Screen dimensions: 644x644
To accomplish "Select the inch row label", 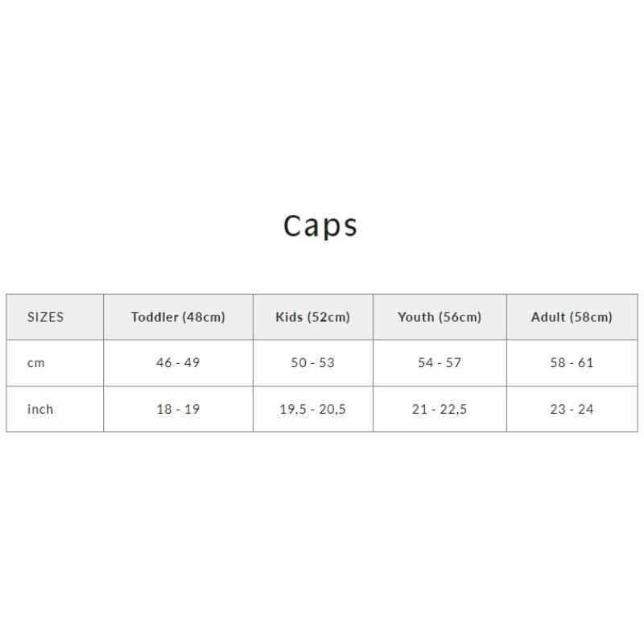I will click(x=40, y=409).
